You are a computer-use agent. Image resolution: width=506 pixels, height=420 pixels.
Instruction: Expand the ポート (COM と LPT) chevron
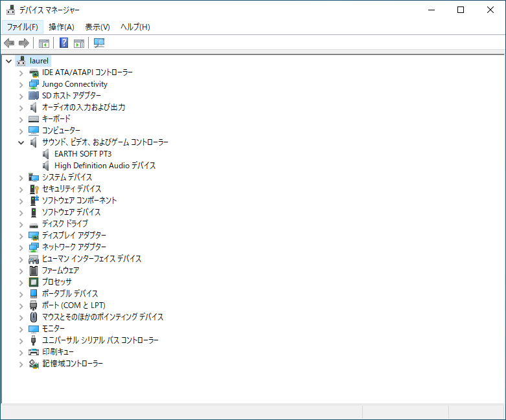(21, 306)
